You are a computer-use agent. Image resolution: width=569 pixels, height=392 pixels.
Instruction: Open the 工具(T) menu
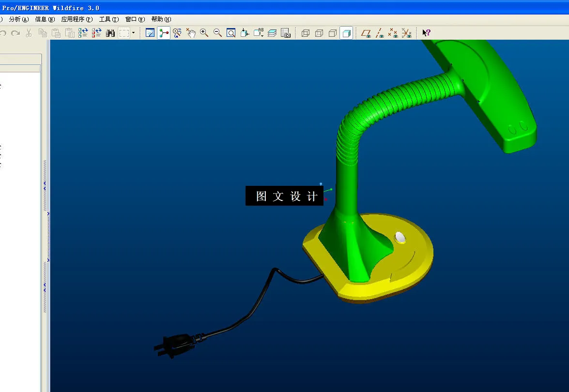tap(109, 19)
